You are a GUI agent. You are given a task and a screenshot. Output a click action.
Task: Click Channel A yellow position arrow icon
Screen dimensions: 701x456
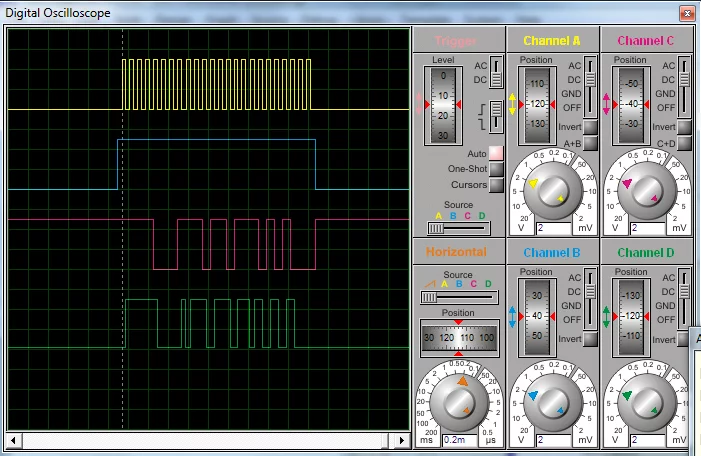(x=512, y=104)
